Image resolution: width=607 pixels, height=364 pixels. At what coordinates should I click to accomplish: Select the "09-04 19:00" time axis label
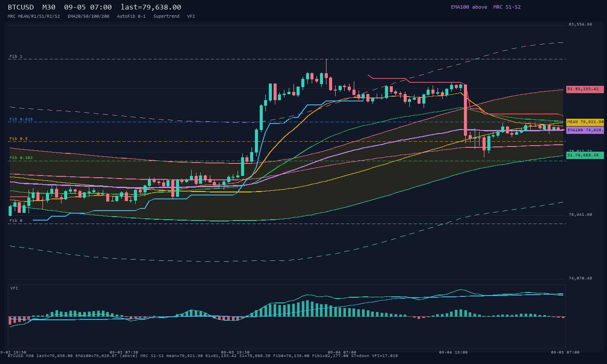tap(454, 352)
